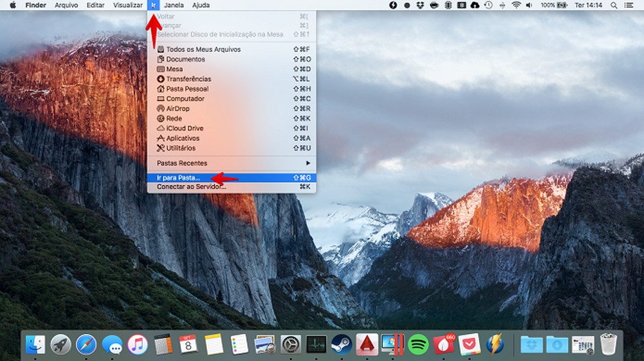Open AutoCAD red icon in Dock
The image size is (644, 361).
pyautogui.click(x=367, y=344)
